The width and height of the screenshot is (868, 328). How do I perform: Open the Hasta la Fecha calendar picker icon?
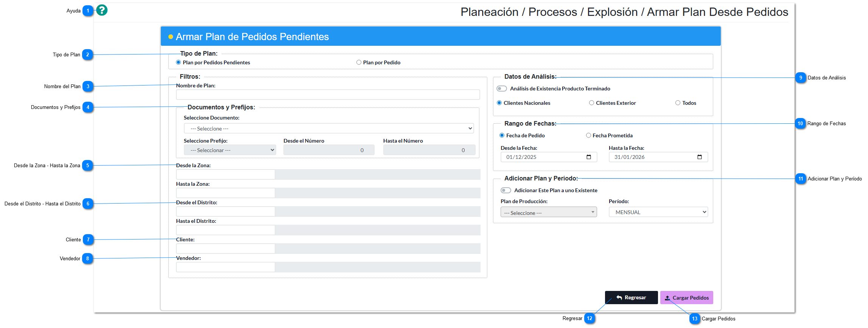click(x=699, y=157)
